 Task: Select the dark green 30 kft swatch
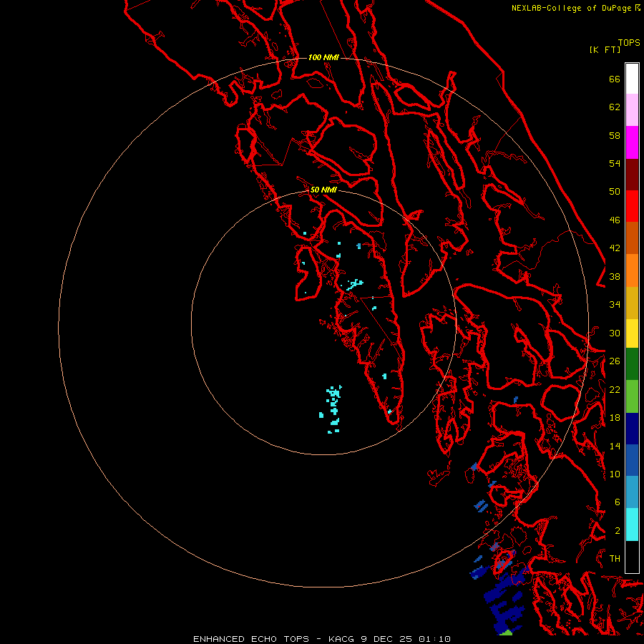click(x=632, y=364)
